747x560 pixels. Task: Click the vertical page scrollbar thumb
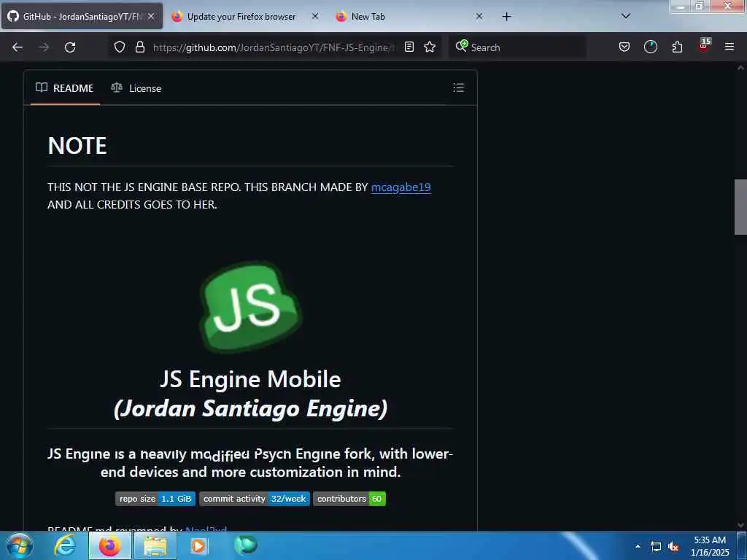click(x=740, y=207)
